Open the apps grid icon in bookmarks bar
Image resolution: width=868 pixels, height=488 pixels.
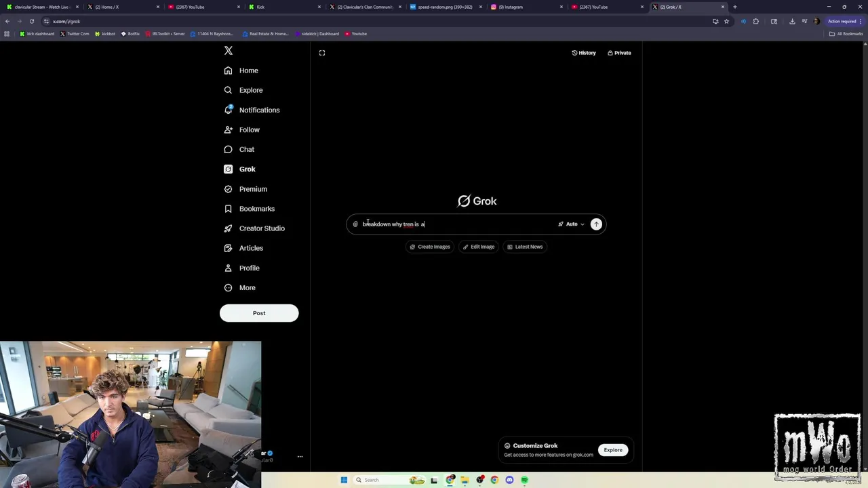pyautogui.click(x=7, y=34)
